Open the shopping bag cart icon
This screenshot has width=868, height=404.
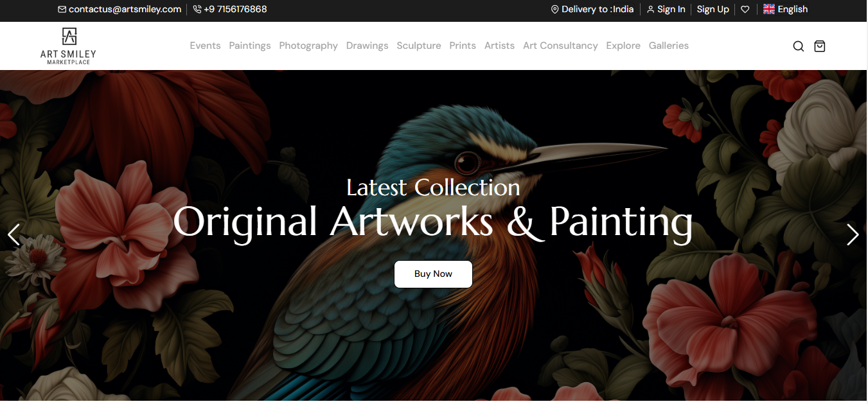(819, 46)
